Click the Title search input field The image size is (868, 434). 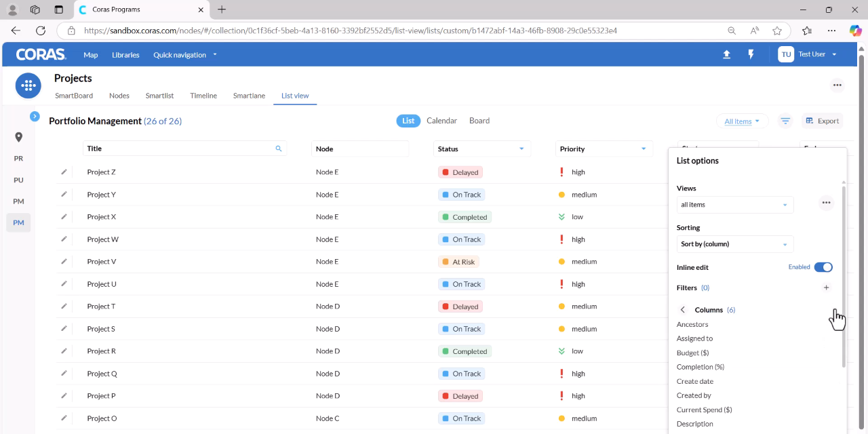(184, 149)
